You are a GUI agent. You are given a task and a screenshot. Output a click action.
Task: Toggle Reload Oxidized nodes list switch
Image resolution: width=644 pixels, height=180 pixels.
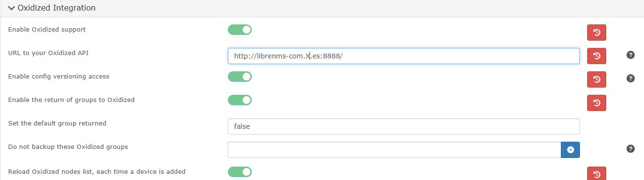point(240,171)
